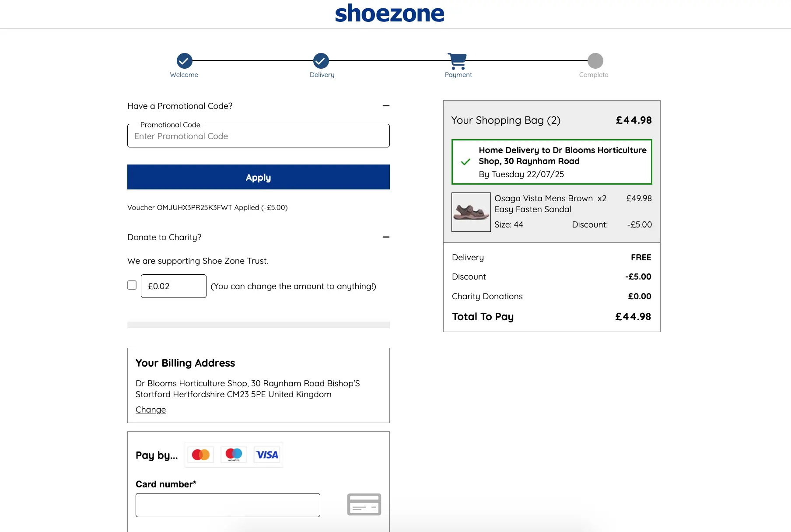Go to the Welcome step label

click(184, 75)
